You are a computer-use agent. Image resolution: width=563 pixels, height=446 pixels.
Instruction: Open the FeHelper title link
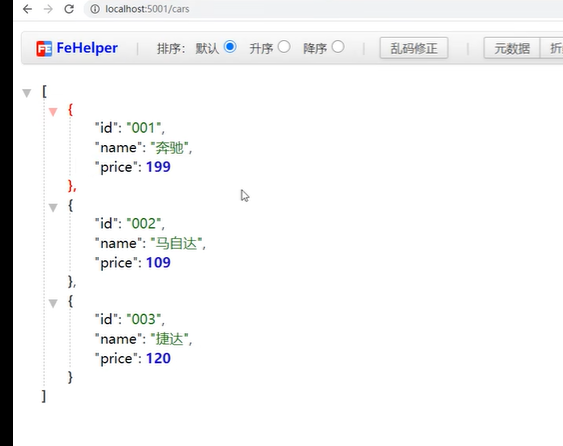click(x=87, y=48)
